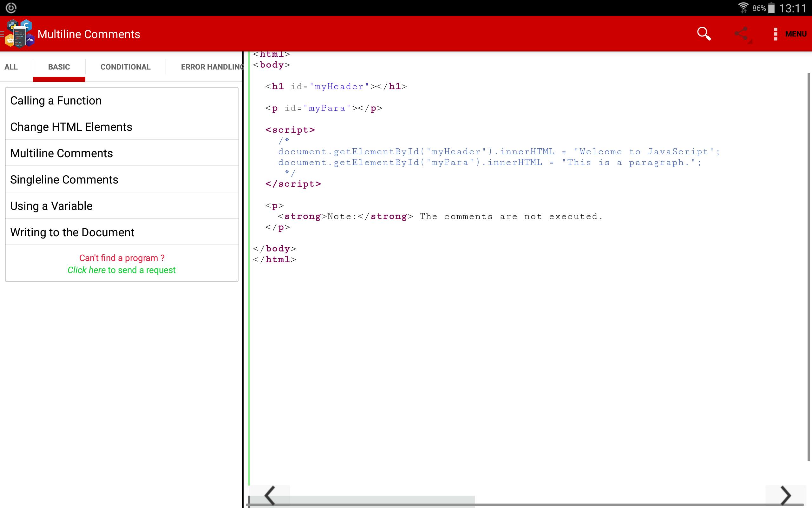Open Change HTML Elements program
The width and height of the screenshot is (812, 508).
click(122, 127)
